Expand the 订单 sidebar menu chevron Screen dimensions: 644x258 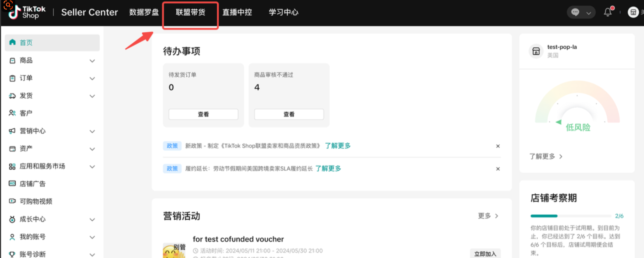click(x=92, y=78)
